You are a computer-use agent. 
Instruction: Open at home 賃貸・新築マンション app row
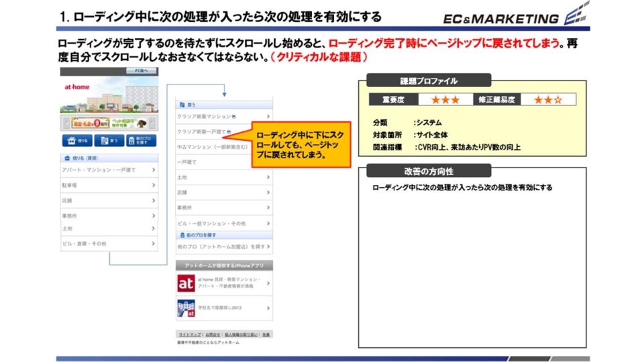tap(224, 283)
